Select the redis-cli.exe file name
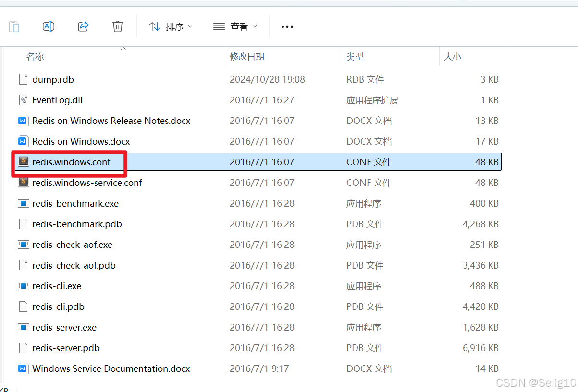This screenshot has height=392, width=578. (x=57, y=286)
